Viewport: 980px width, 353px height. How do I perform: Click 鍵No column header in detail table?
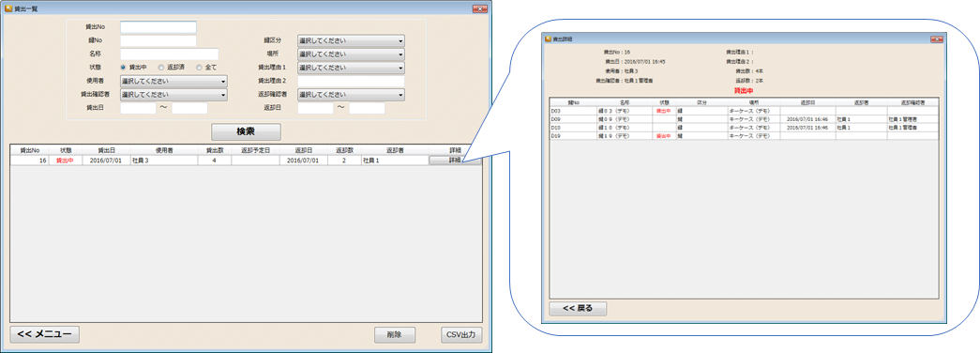click(x=573, y=101)
